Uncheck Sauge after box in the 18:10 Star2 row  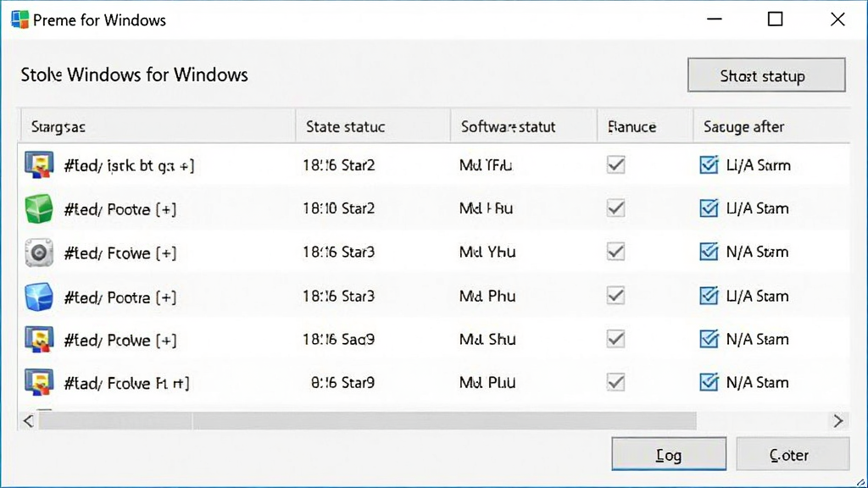click(709, 208)
